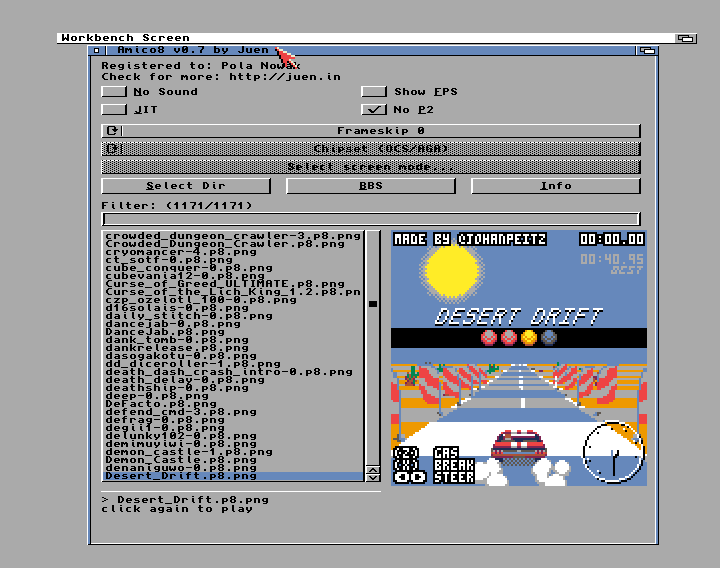This screenshot has height=568, width=720.
Task: Select defrag-0.p8.png entry
Action: pos(233,420)
